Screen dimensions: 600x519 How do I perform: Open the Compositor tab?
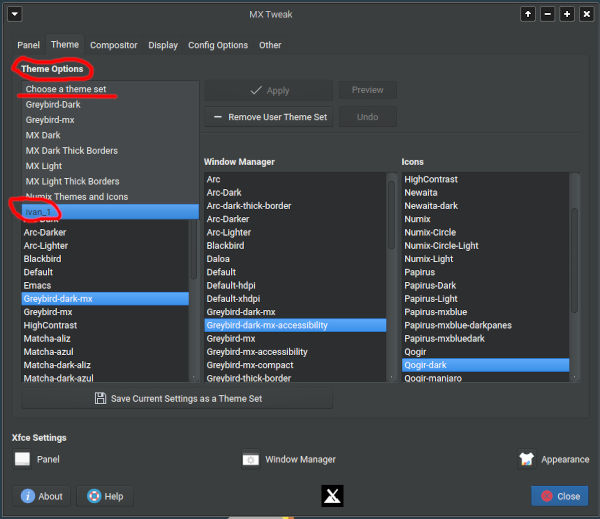(x=114, y=45)
